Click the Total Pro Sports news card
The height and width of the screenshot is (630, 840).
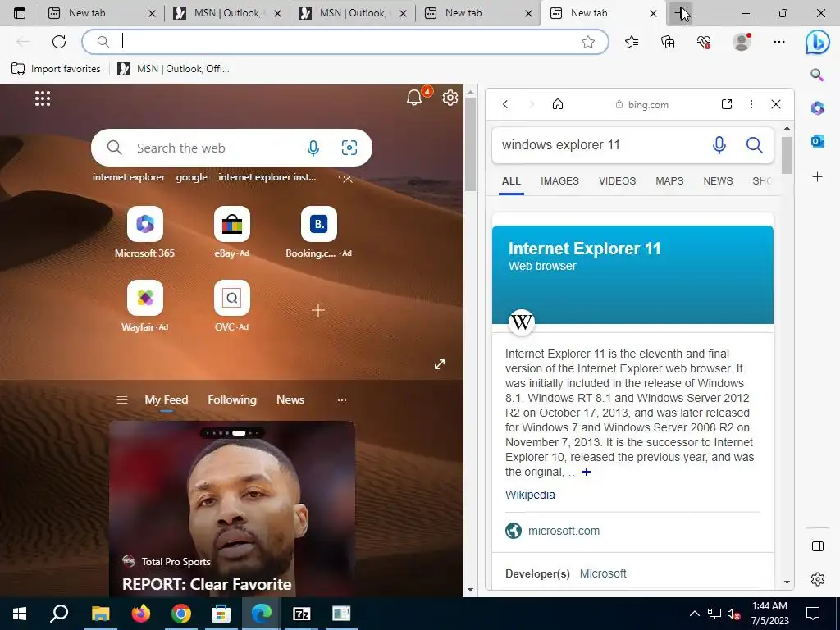click(232, 509)
